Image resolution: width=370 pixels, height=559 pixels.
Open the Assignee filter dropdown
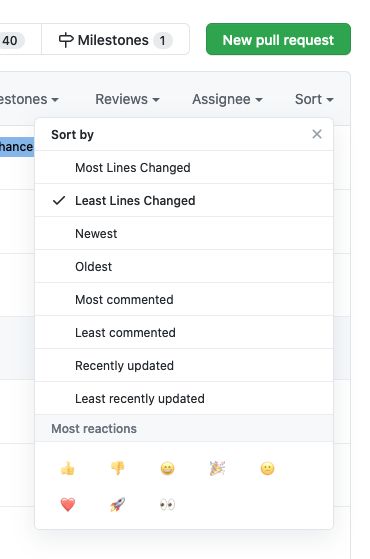(227, 99)
